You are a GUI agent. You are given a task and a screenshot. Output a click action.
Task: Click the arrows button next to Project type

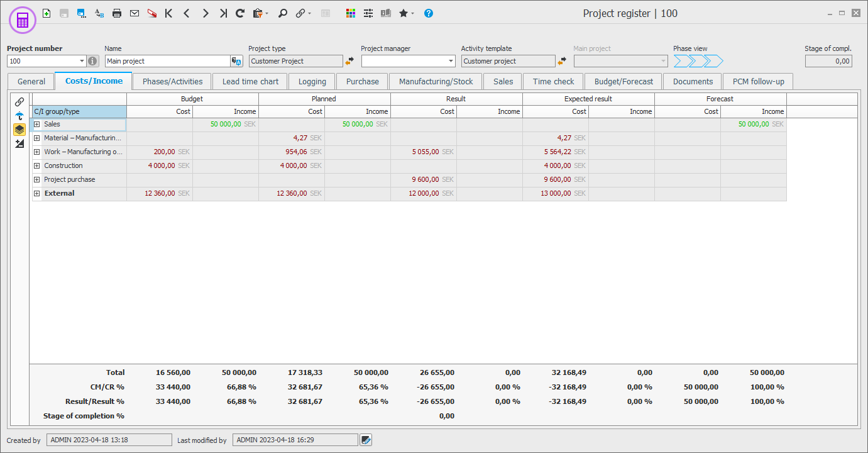click(349, 61)
